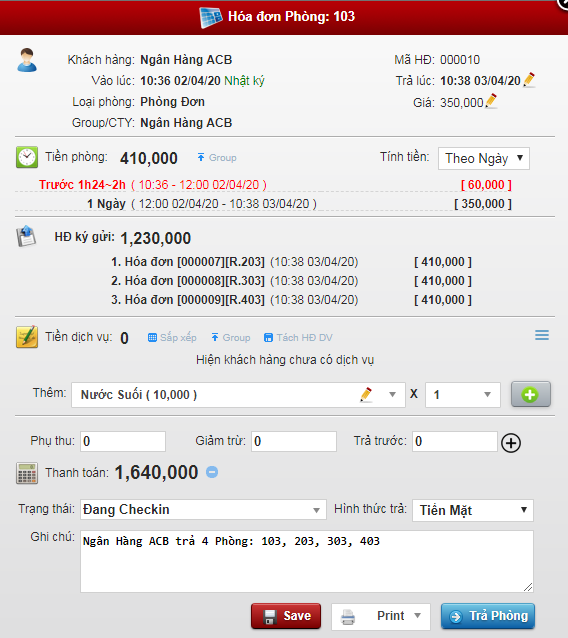This screenshot has width=568, height=638.
Task: Edit room price 350,000 pencil icon
Action: coord(491,101)
